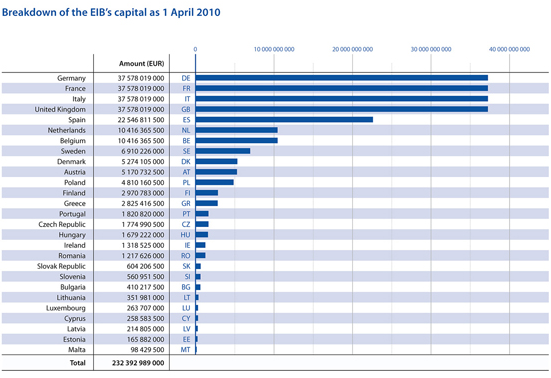This screenshot has width=551, height=378.
Task: Click Italy's amount 37 578 019 000
Action: point(141,99)
